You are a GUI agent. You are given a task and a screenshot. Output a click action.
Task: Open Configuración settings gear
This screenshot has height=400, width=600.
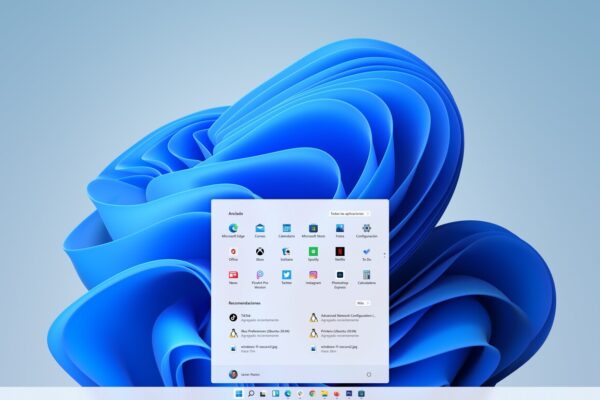(367, 231)
